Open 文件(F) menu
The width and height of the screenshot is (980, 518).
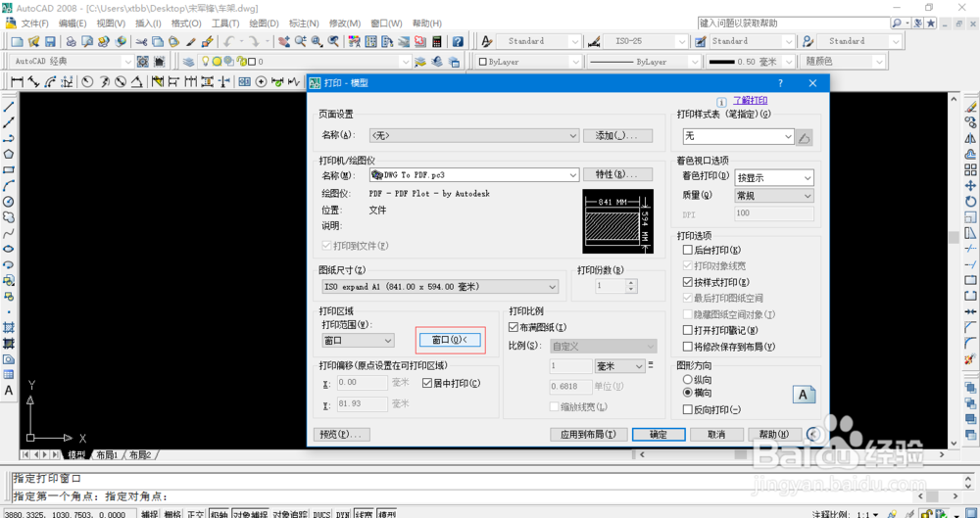tap(35, 24)
